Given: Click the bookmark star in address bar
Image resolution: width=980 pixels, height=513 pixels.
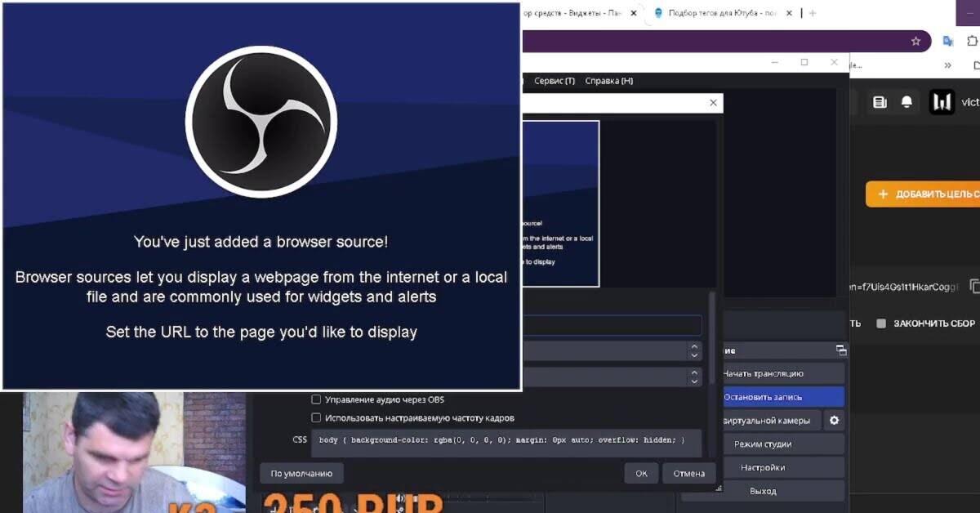Looking at the screenshot, I should pyautogui.click(x=915, y=41).
